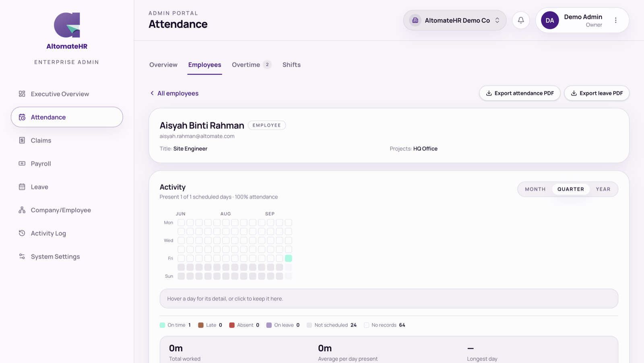Click the company building icon
This screenshot has width=644, height=363.
click(415, 20)
